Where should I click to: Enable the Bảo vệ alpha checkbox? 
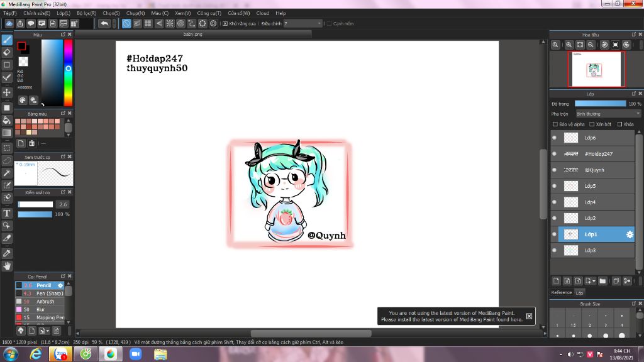tap(555, 124)
